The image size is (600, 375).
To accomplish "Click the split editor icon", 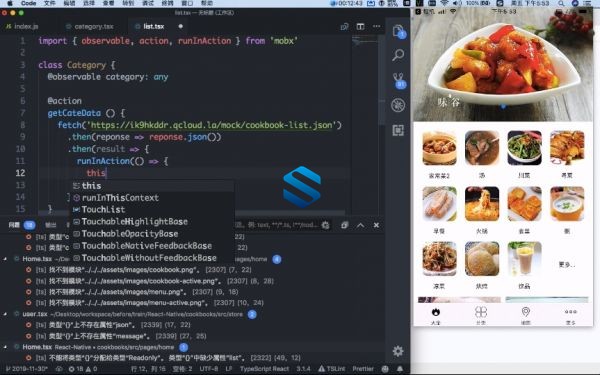I will (360, 26).
